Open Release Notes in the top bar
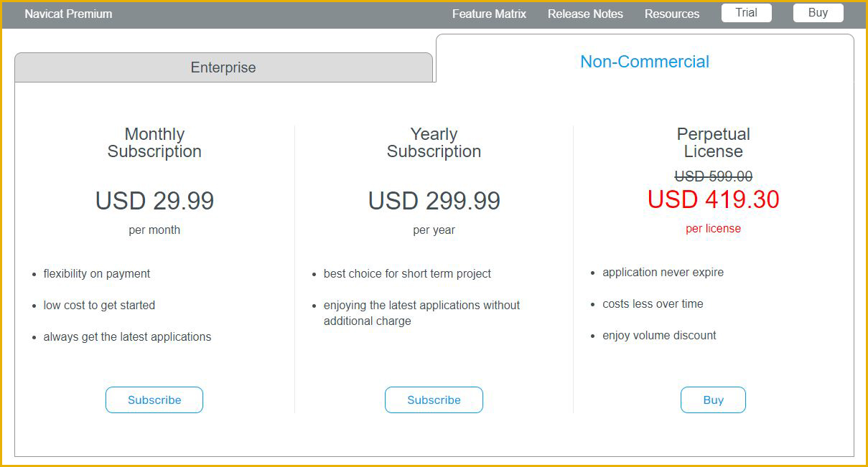Viewport: 868px width, 467px height. pyautogui.click(x=585, y=14)
